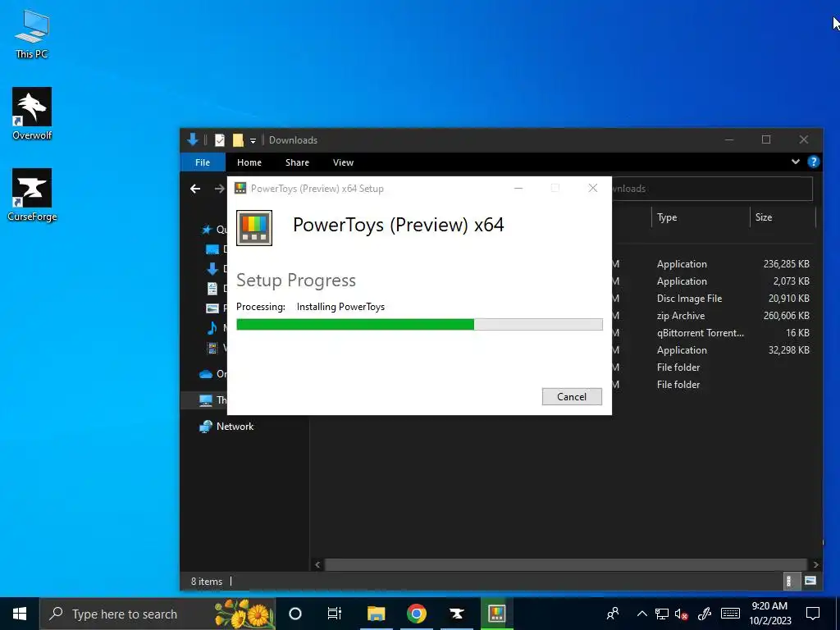
Task: Click the small PowerToys icon in the setup title bar
Action: click(x=240, y=188)
